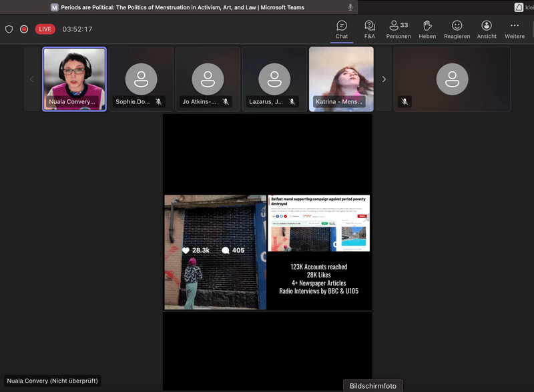534x392 pixels.
Task: Click Jo Atkins' muted microphone icon
Action: coord(226,102)
